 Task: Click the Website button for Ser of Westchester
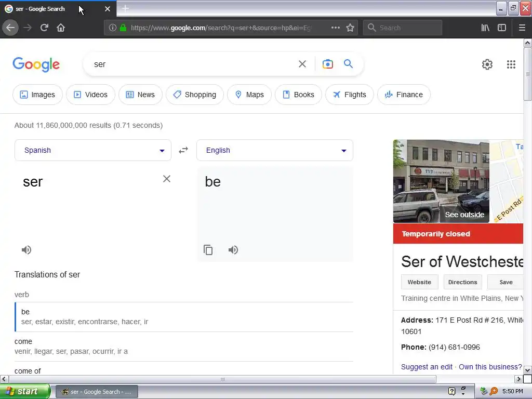(x=419, y=282)
